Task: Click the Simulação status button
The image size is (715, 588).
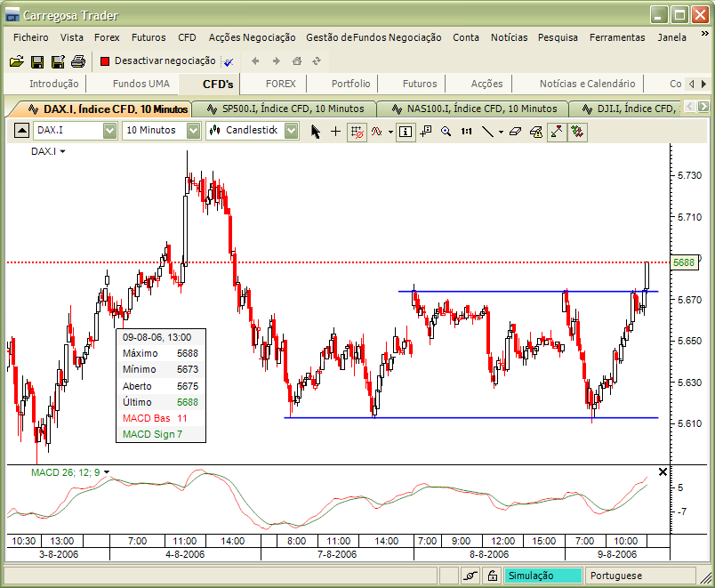Action: (x=542, y=575)
